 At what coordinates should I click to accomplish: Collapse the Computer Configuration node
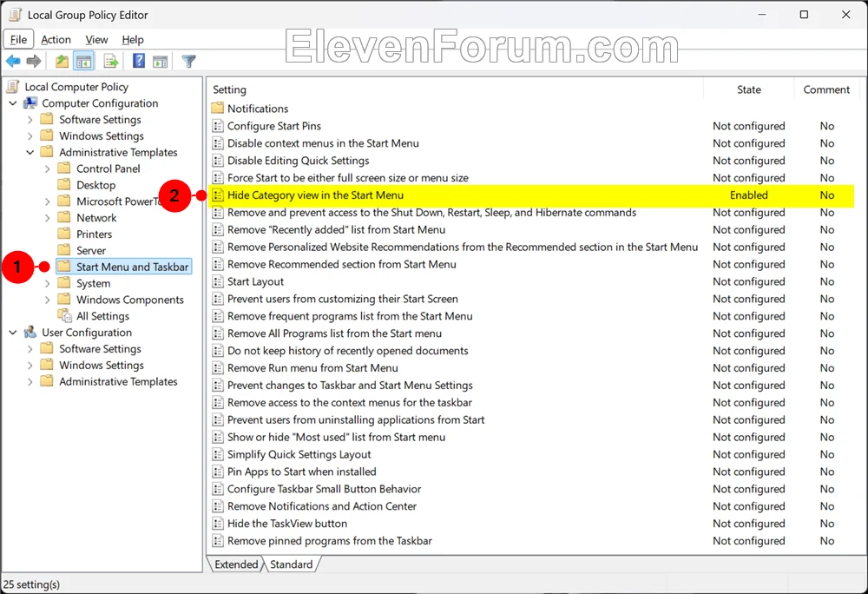[x=13, y=103]
